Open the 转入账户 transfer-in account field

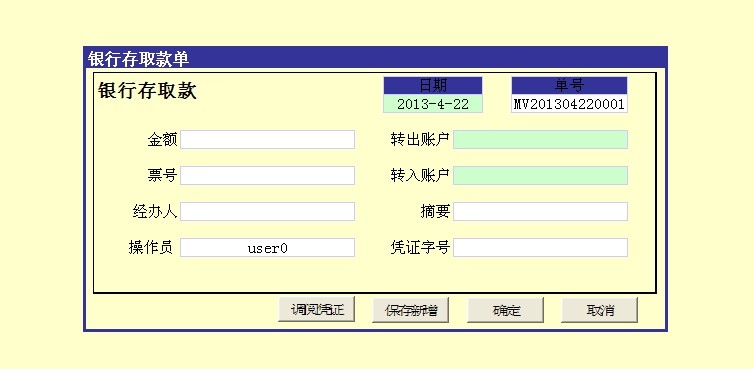click(x=540, y=176)
